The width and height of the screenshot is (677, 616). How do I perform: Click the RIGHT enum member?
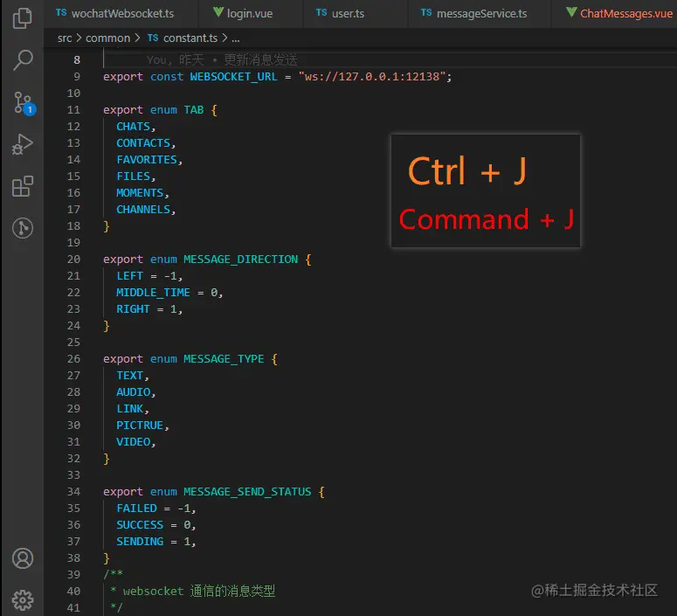coord(133,309)
